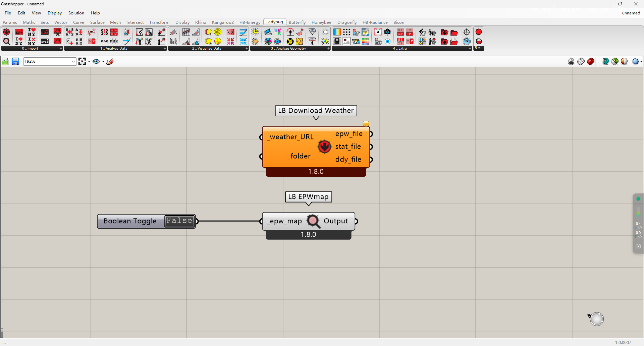This screenshot has height=346, width=644.
Task: Select the dotted grid icon in Extra
Action: pos(346,32)
